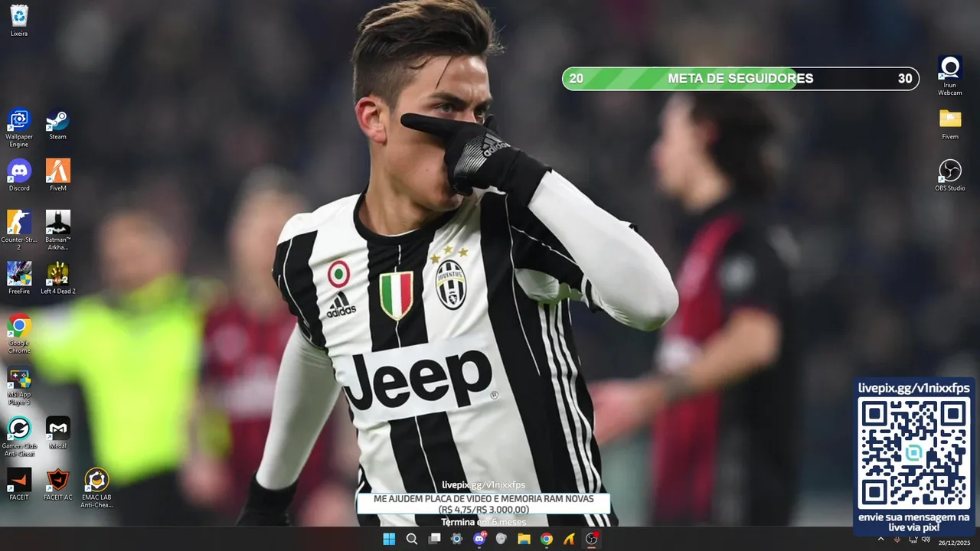
Task: Open taskbar Search
Action: (412, 539)
